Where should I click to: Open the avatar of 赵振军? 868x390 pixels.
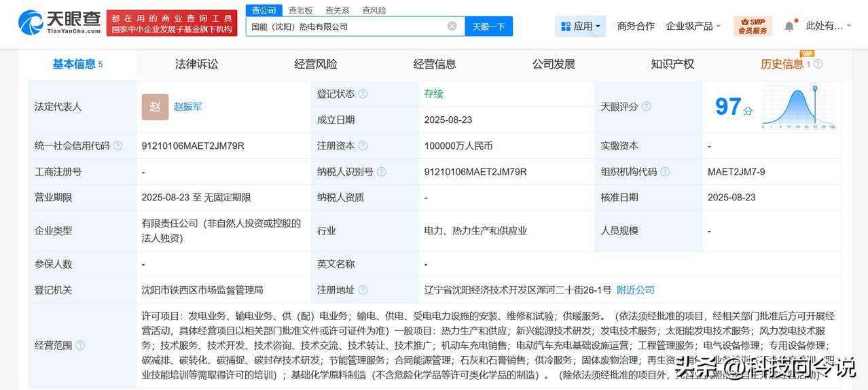coord(155,107)
